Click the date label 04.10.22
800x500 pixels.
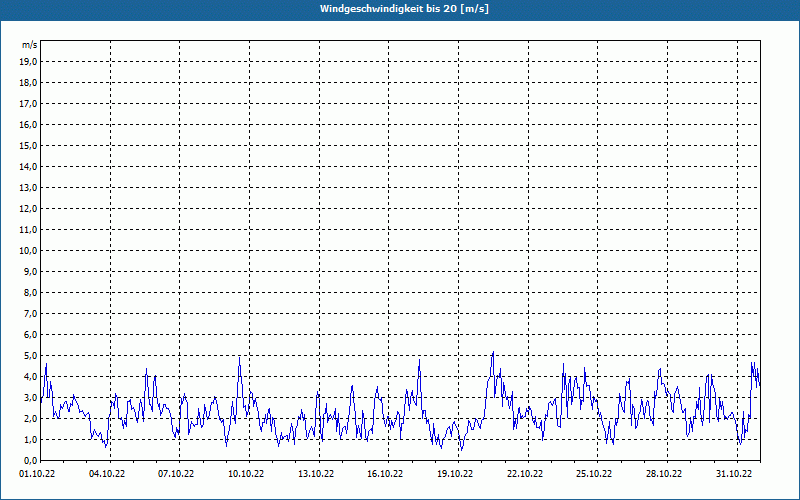point(107,474)
